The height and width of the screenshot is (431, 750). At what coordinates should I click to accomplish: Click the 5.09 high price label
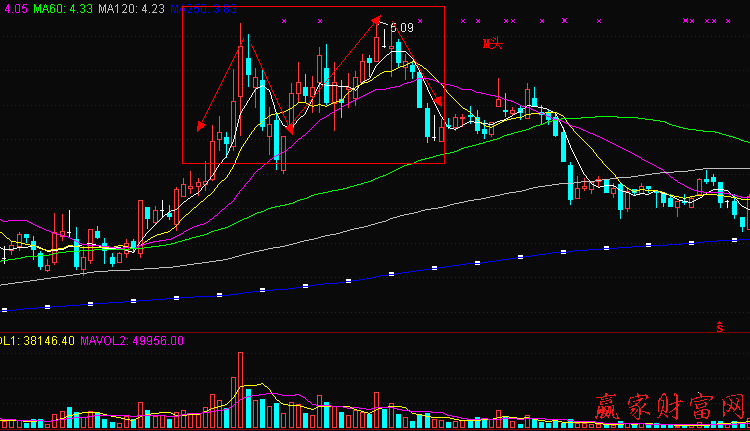click(401, 28)
